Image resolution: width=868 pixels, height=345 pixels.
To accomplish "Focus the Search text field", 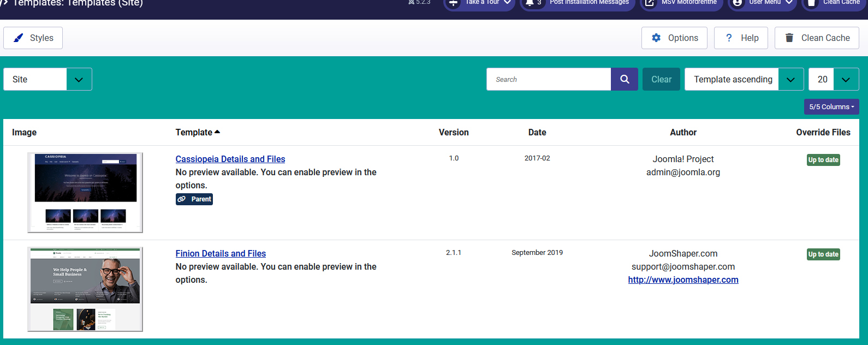I will click(x=549, y=80).
